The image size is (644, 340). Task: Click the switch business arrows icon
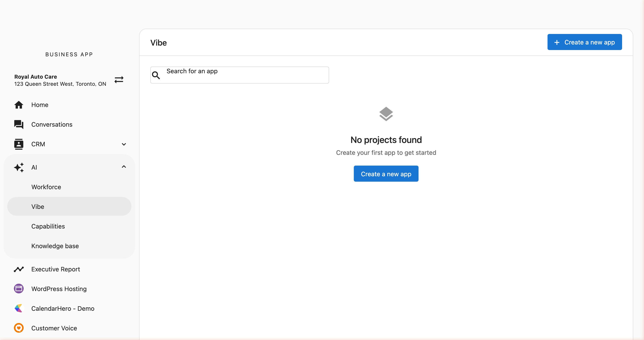[x=119, y=80]
